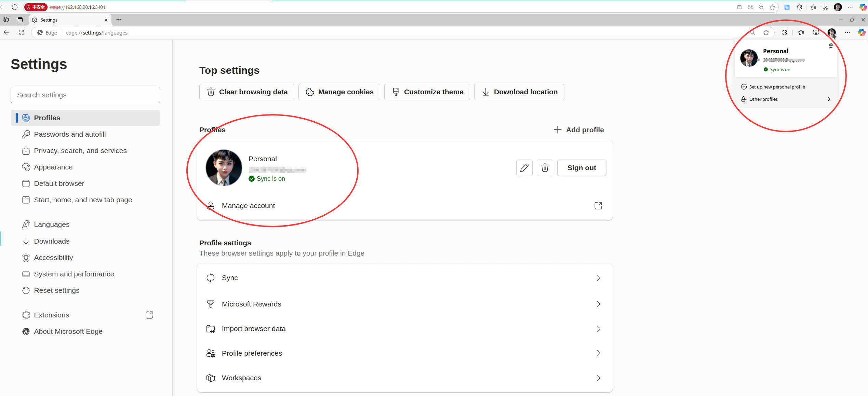Click the Search settings input field
The height and width of the screenshot is (396, 868).
coord(85,95)
